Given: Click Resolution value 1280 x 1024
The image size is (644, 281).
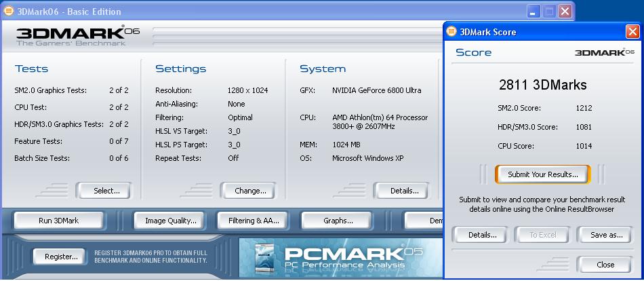Looking at the screenshot, I should point(247,90).
